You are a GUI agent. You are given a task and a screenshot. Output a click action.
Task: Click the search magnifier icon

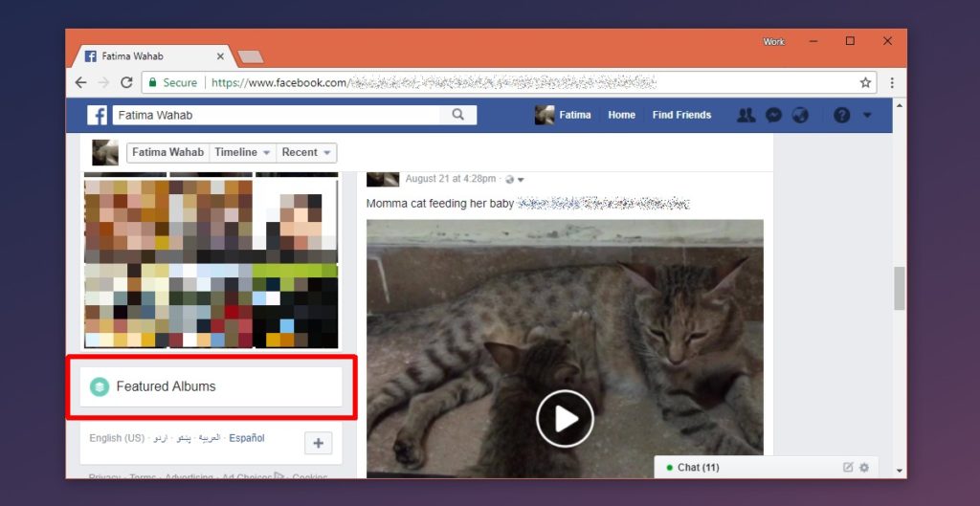[458, 115]
